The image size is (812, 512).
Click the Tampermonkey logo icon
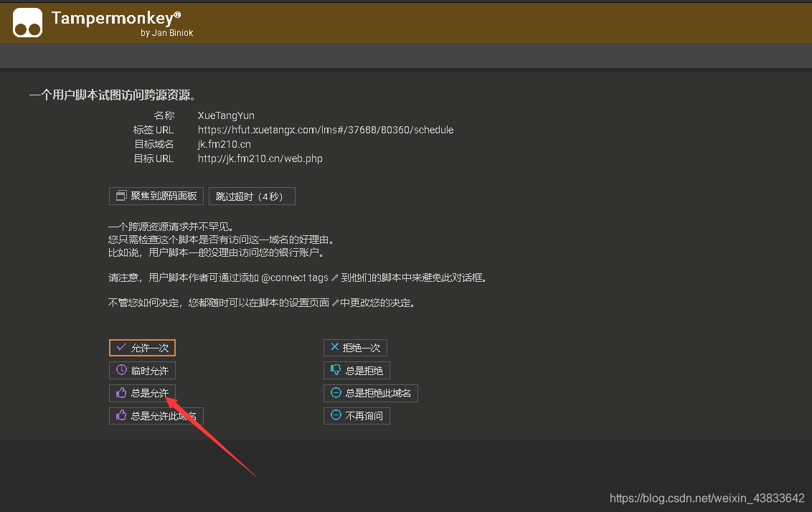[27, 23]
